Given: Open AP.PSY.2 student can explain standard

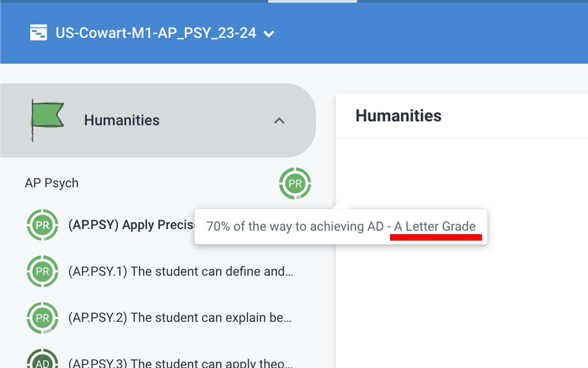Looking at the screenshot, I should pos(180,318).
